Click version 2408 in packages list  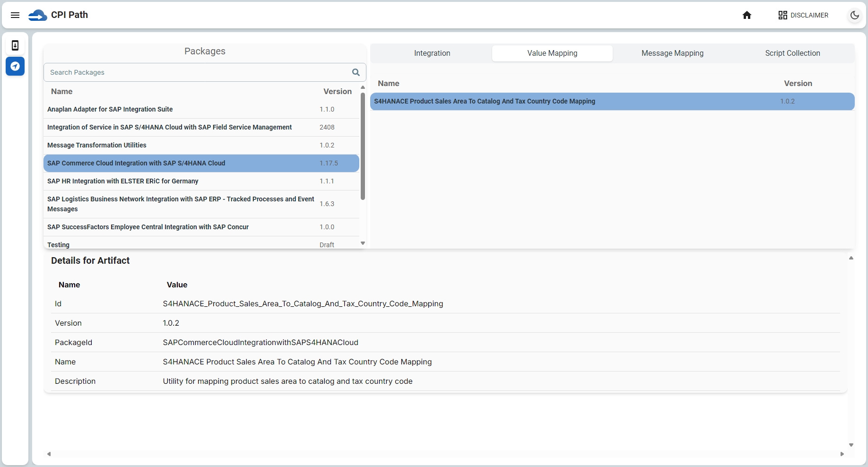[327, 127]
